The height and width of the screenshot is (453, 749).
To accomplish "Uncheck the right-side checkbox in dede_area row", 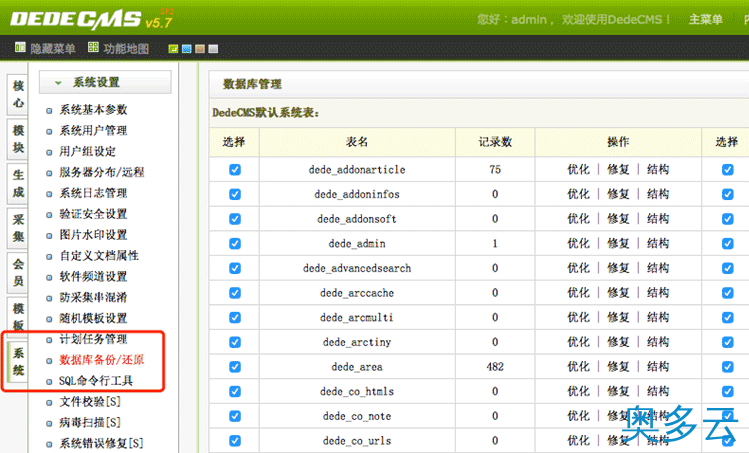I will pyautogui.click(x=728, y=367).
